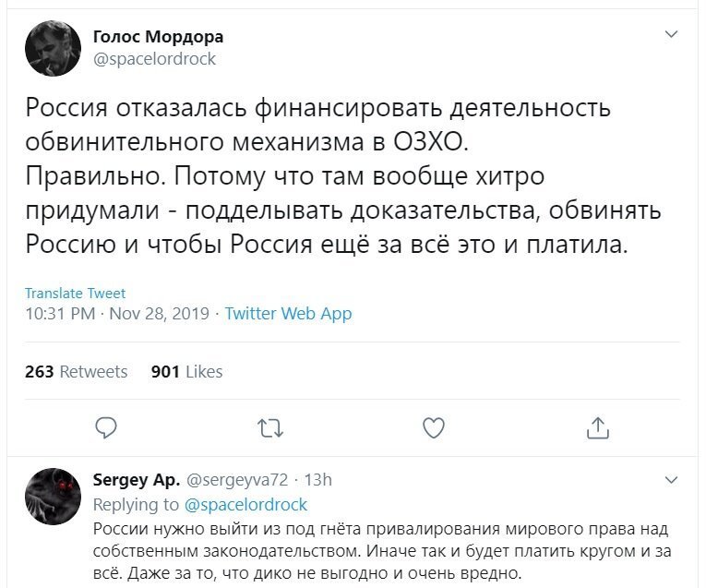
Task: Click the share upload icon
Action: [x=598, y=427]
